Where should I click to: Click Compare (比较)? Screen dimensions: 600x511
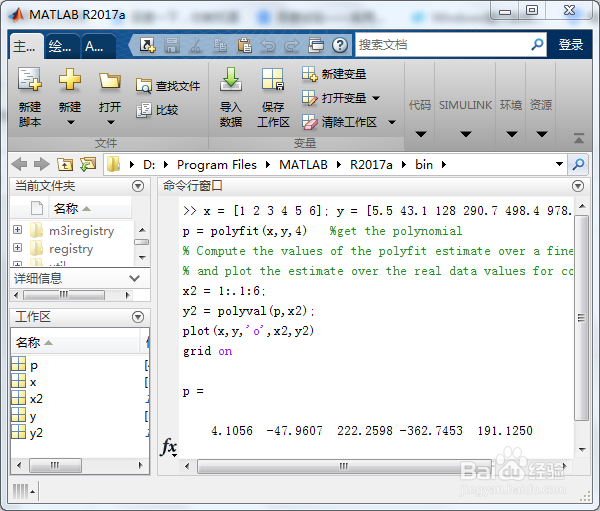pos(157,110)
